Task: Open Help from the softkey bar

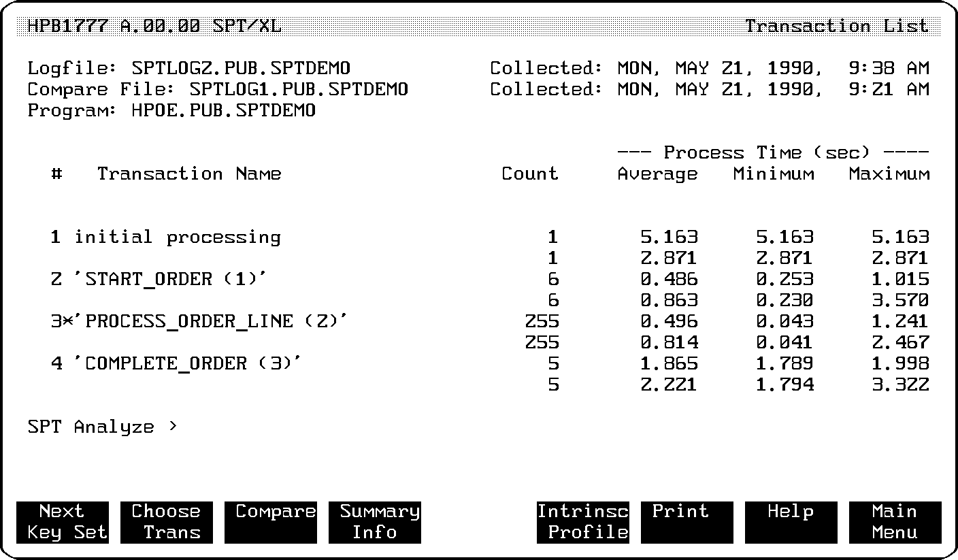Action: pos(791,522)
